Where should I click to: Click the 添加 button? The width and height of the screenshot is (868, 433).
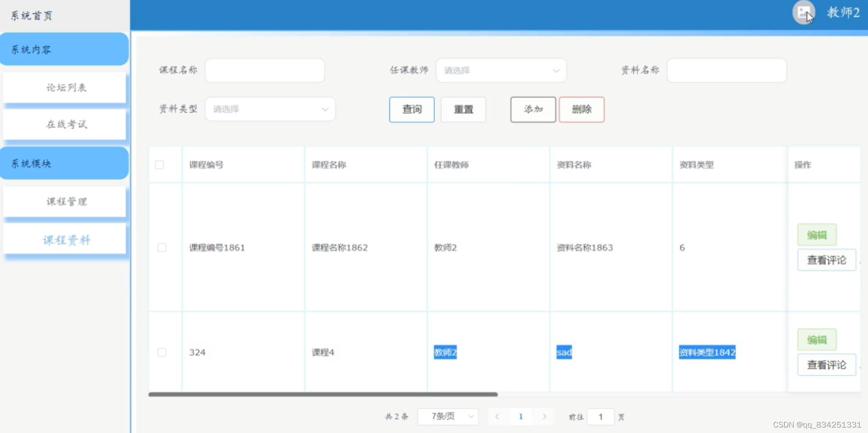coord(533,109)
